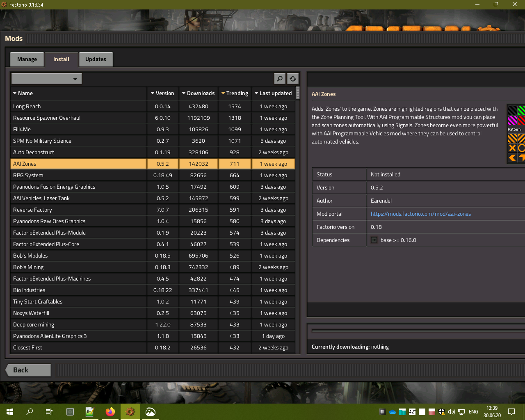Sort mods by Version column
This screenshot has width=525, height=420.
(x=163, y=94)
